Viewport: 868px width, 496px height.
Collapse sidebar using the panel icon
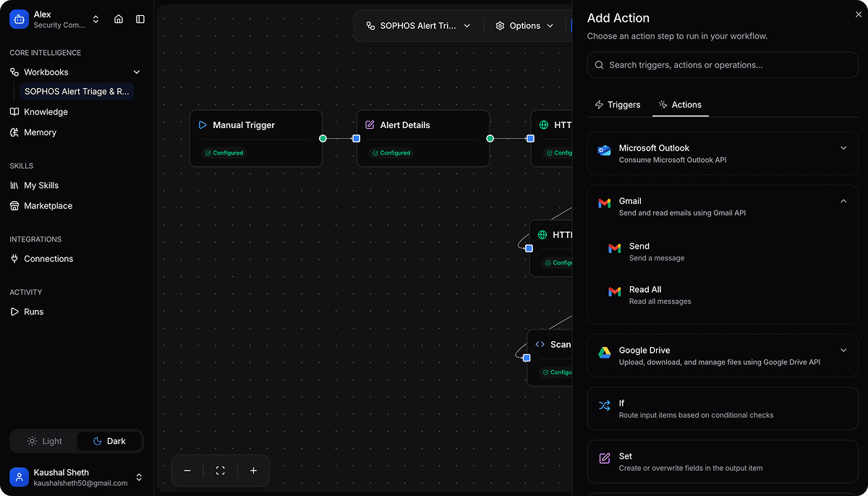[x=140, y=20]
